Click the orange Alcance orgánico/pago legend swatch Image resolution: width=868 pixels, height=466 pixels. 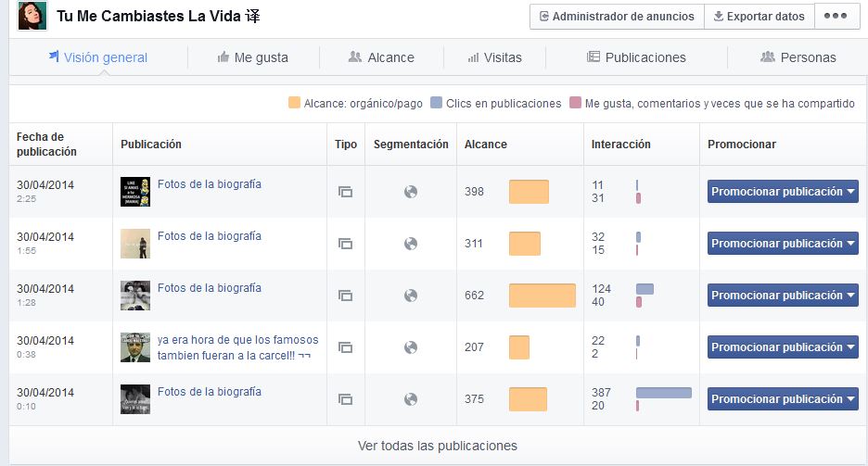(x=295, y=104)
